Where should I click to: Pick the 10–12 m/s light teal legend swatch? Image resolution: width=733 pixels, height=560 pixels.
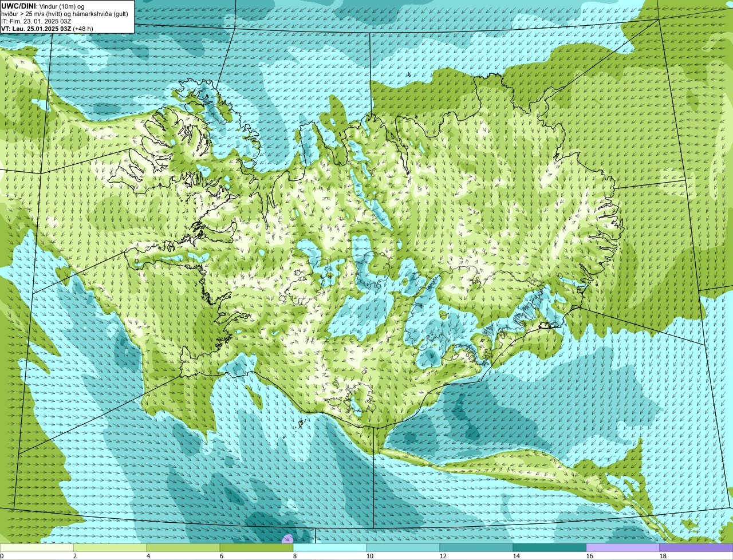(403, 548)
